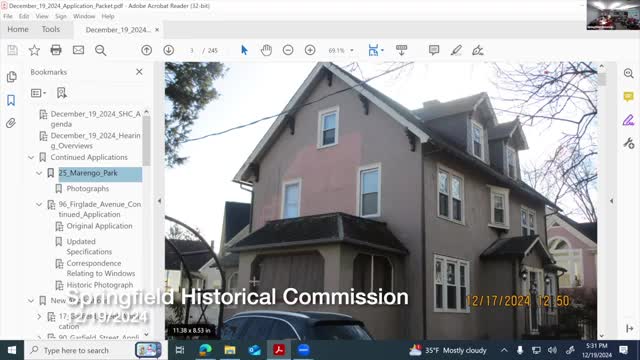Open File Explorer from the taskbar
Screen dimensions: 640x360
coord(230,350)
